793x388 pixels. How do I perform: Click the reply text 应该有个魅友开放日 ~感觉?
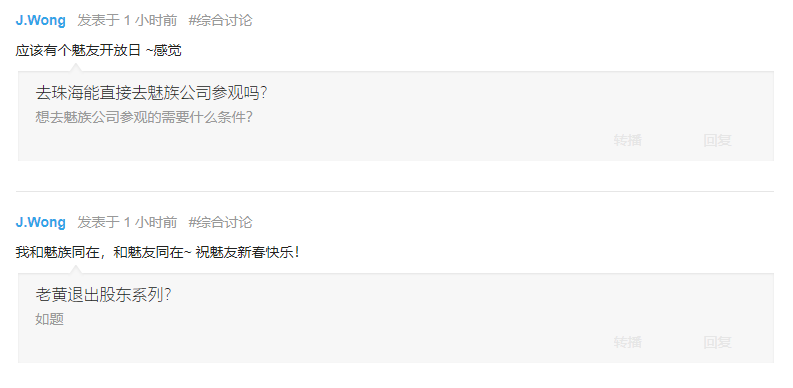pyautogui.click(x=99, y=51)
